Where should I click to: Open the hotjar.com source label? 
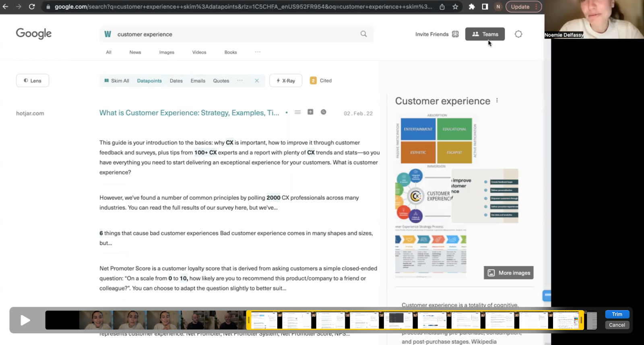(30, 113)
